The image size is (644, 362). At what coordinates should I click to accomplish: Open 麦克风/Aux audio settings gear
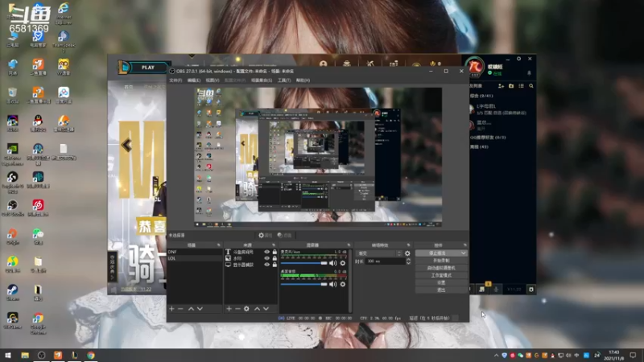coord(343,263)
